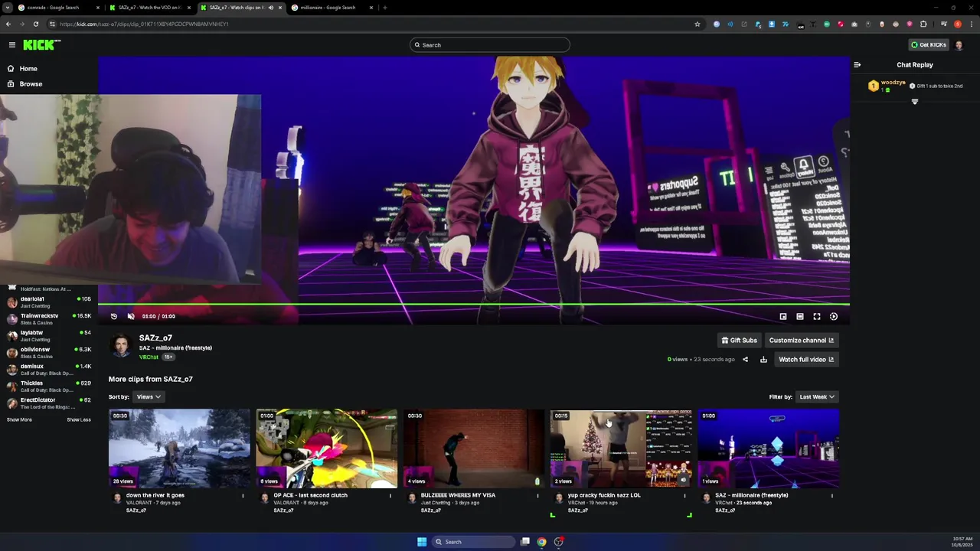
Task: Bookmark this page with star icon
Action: pos(697,24)
